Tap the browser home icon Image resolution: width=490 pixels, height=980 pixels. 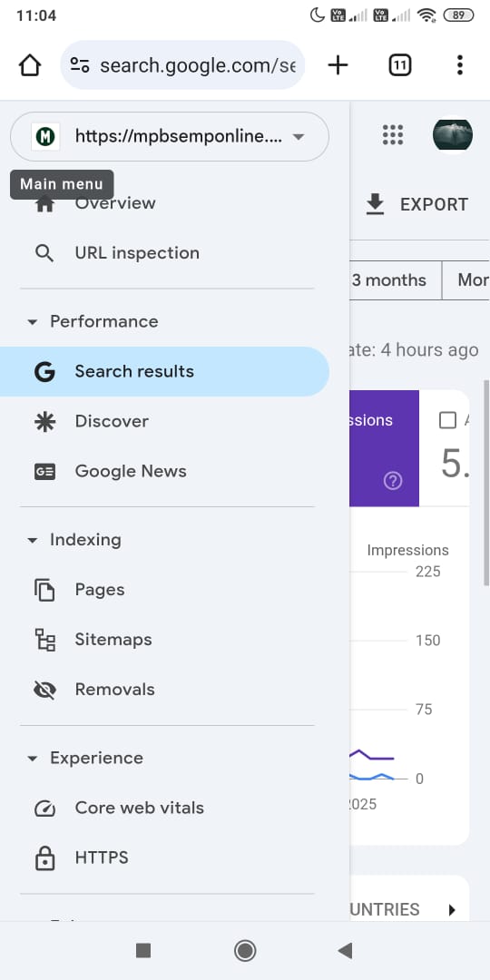click(29, 65)
